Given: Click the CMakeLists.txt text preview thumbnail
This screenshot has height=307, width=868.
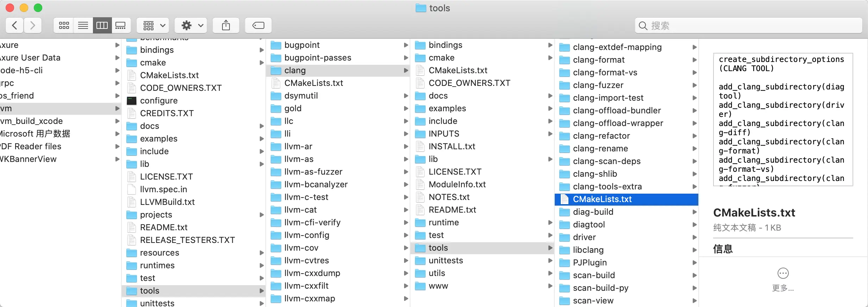Looking at the screenshot, I should [783, 119].
